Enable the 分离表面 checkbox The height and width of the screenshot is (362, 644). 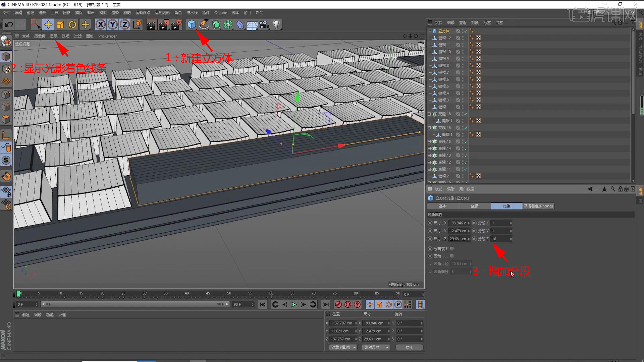(x=452, y=249)
